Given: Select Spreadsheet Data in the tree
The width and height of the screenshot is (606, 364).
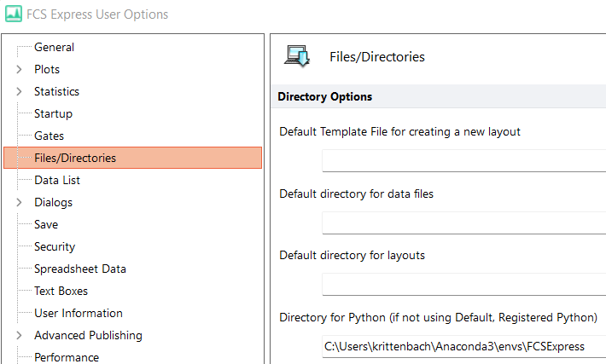Looking at the screenshot, I should coord(80,269).
